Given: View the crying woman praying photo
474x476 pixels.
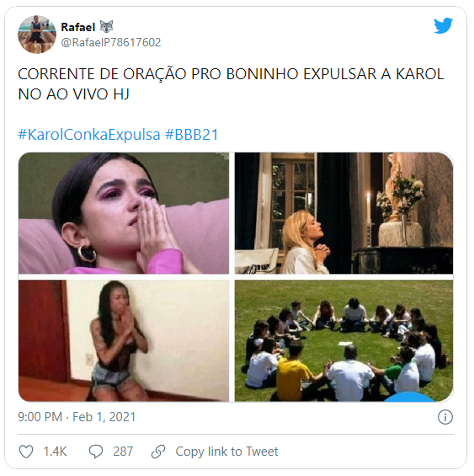Looking at the screenshot, I should (124, 213).
